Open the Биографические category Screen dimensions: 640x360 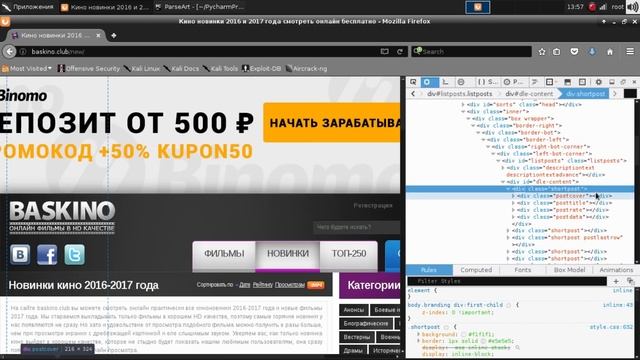pos(366,324)
